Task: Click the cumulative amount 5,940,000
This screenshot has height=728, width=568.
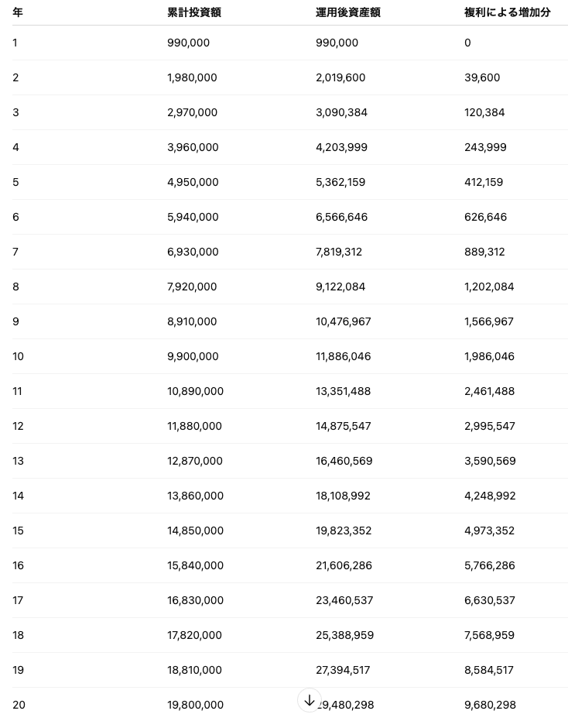Action: click(193, 217)
